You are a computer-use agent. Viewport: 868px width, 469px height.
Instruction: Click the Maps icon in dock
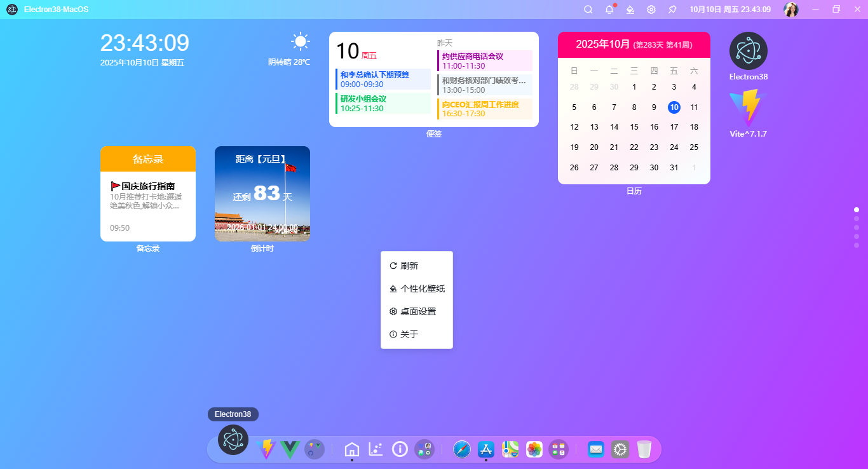510,449
